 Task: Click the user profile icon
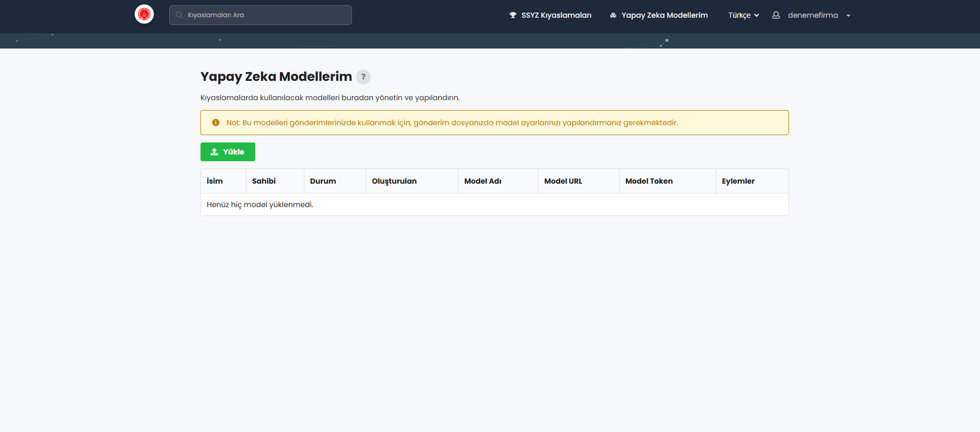click(776, 15)
